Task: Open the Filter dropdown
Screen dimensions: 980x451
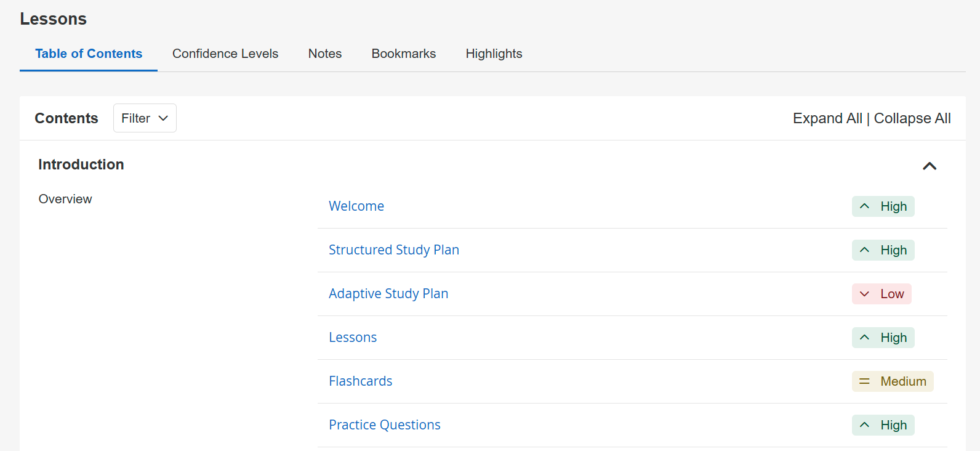Action: [145, 118]
